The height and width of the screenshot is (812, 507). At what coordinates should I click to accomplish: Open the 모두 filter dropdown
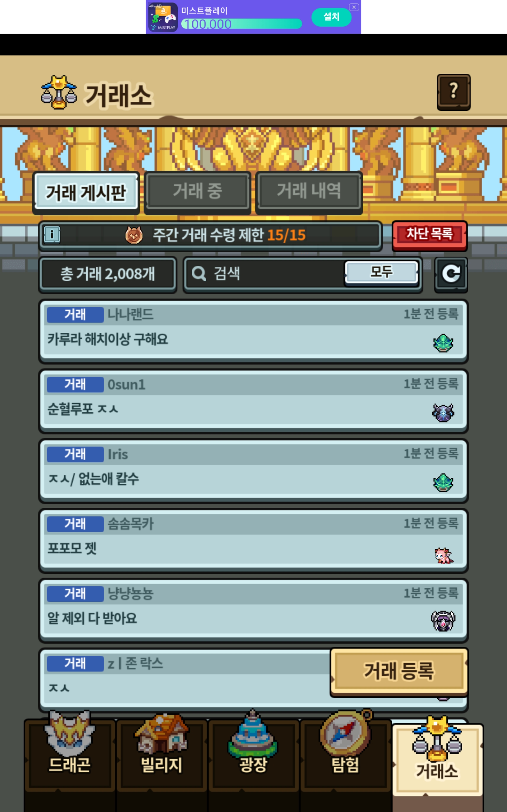click(x=382, y=272)
